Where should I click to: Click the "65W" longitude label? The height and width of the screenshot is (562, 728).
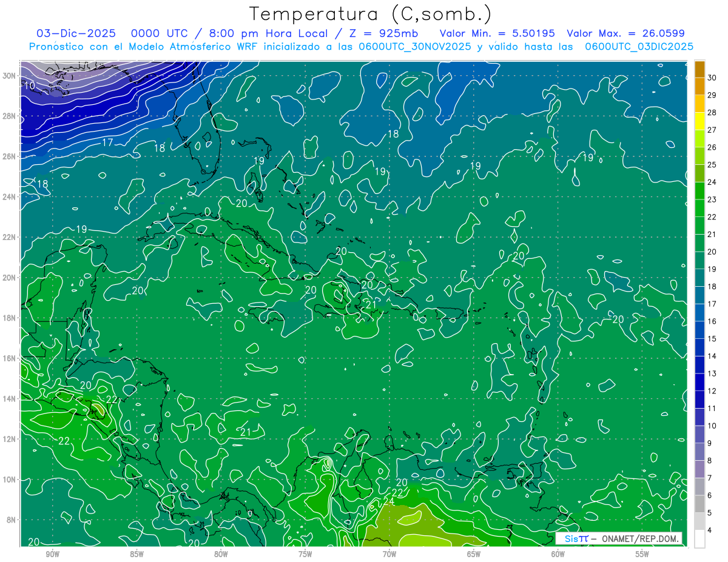pos(474,554)
